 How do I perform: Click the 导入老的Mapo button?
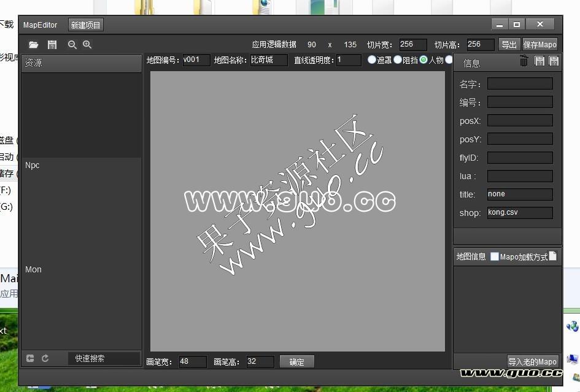533,361
